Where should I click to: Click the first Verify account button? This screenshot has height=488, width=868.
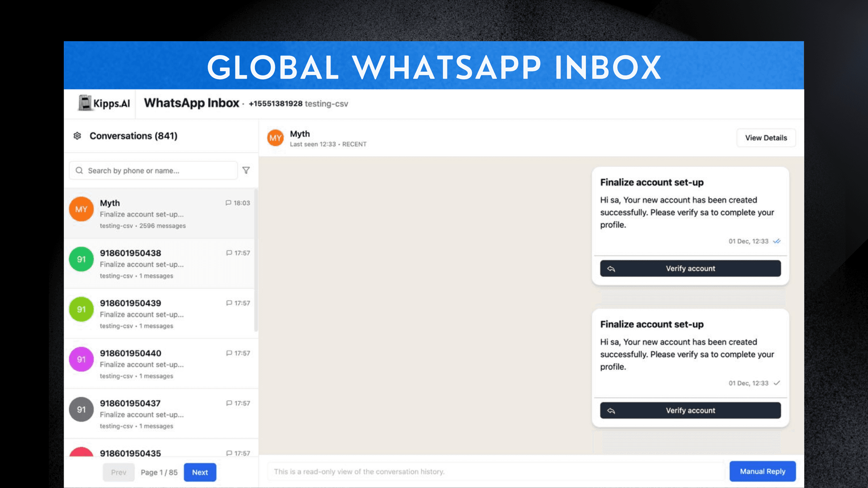(690, 268)
